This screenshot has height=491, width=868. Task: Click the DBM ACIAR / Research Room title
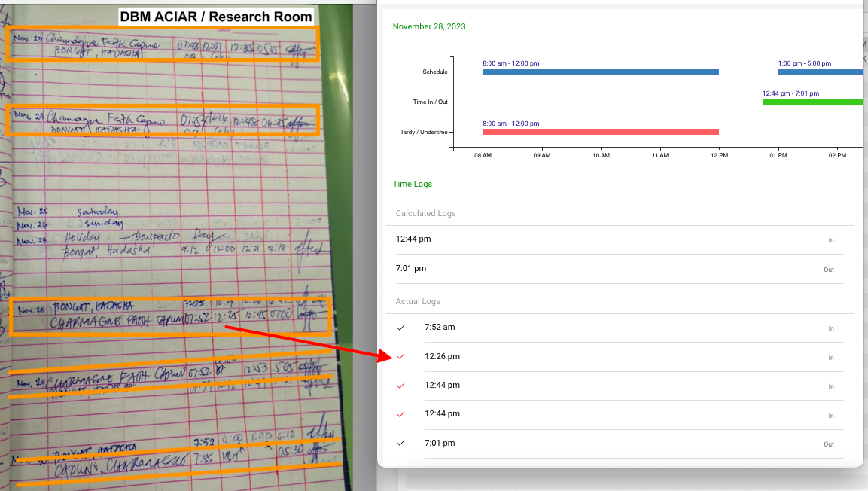[215, 16]
